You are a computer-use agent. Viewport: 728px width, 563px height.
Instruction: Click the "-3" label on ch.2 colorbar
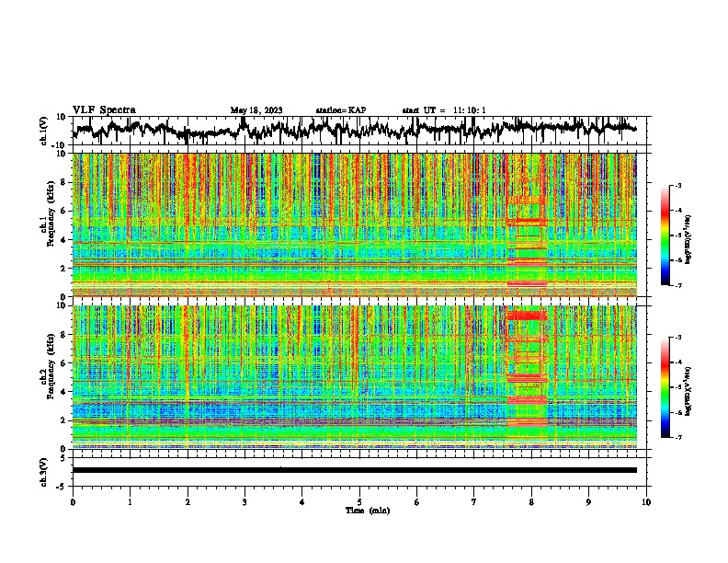(677, 338)
